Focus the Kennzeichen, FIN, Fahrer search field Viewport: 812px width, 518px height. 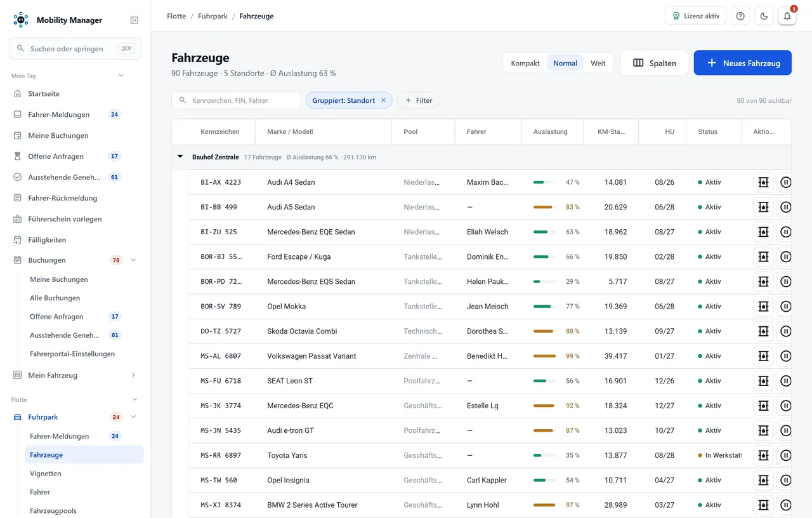coord(236,100)
